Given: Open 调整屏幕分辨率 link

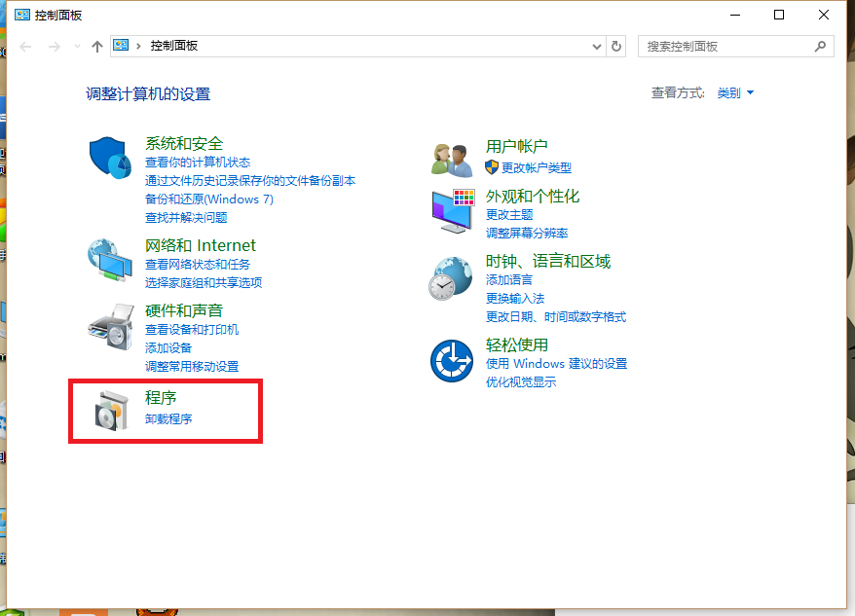Looking at the screenshot, I should point(527,234).
